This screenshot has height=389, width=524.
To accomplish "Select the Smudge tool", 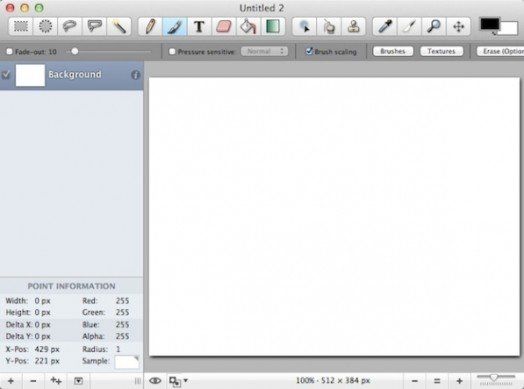I will (329, 26).
